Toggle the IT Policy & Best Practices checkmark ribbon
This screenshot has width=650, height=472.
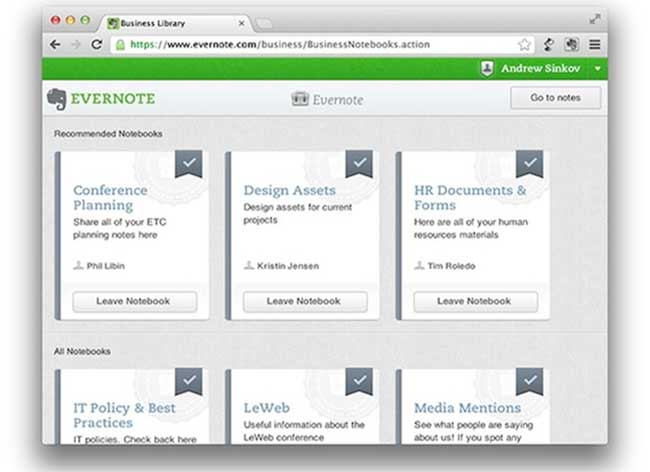coord(189,382)
